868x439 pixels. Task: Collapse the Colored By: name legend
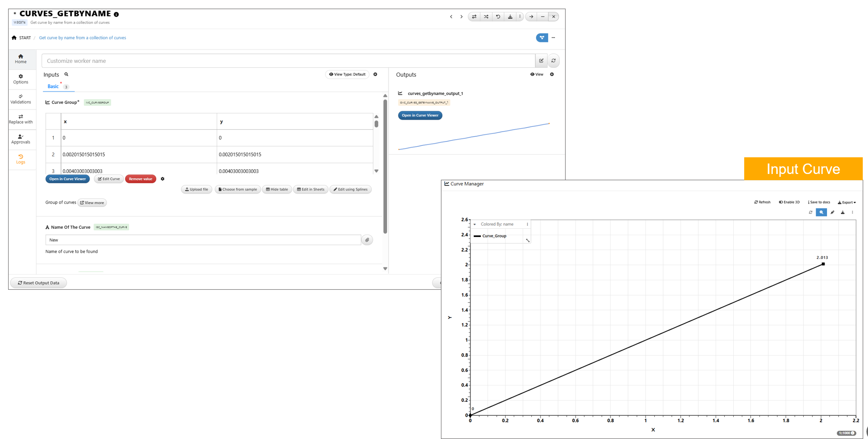click(475, 224)
